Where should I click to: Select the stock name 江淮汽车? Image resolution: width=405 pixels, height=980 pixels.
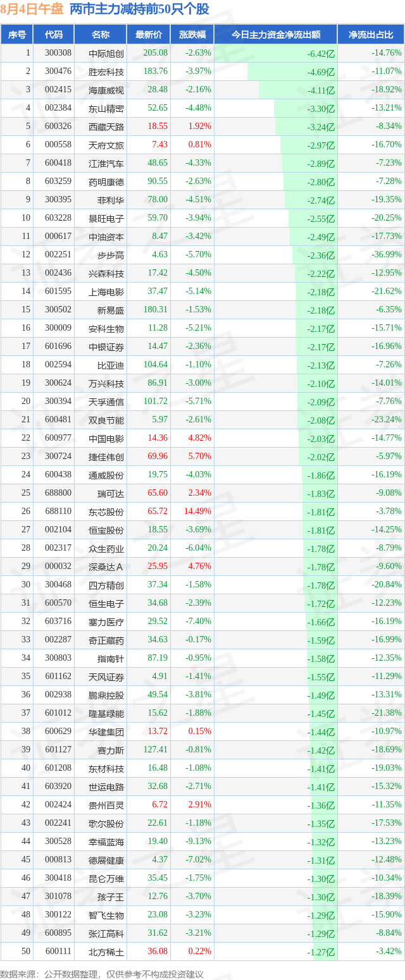(x=106, y=163)
